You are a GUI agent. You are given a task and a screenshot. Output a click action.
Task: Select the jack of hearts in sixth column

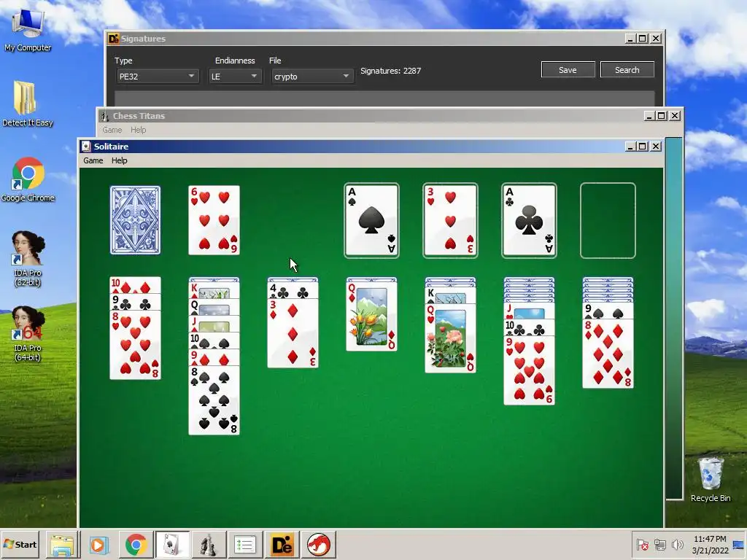pos(529,311)
